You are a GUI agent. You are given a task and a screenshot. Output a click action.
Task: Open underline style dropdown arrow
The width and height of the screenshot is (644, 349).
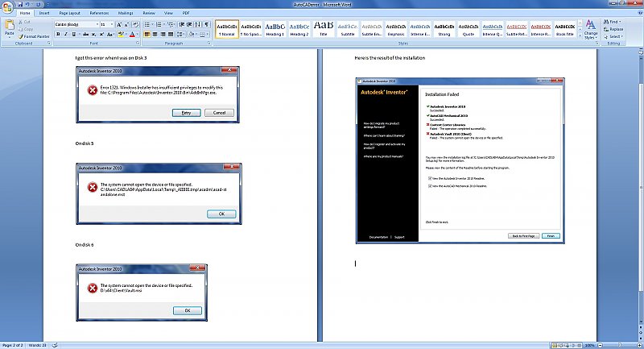click(79, 34)
